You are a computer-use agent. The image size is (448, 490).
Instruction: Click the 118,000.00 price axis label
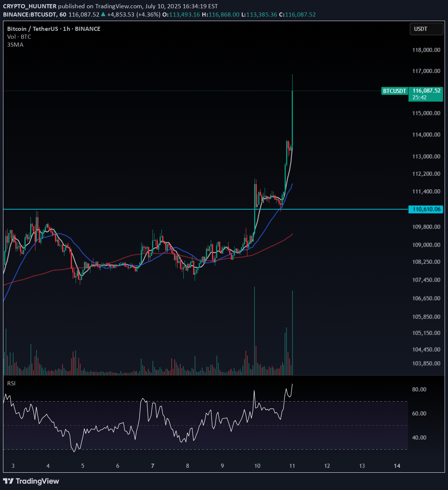(x=427, y=50)
